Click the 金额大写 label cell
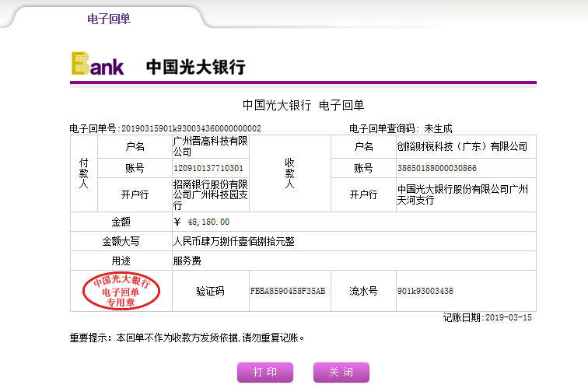This screenshot has height=392, width=588. 121,241
